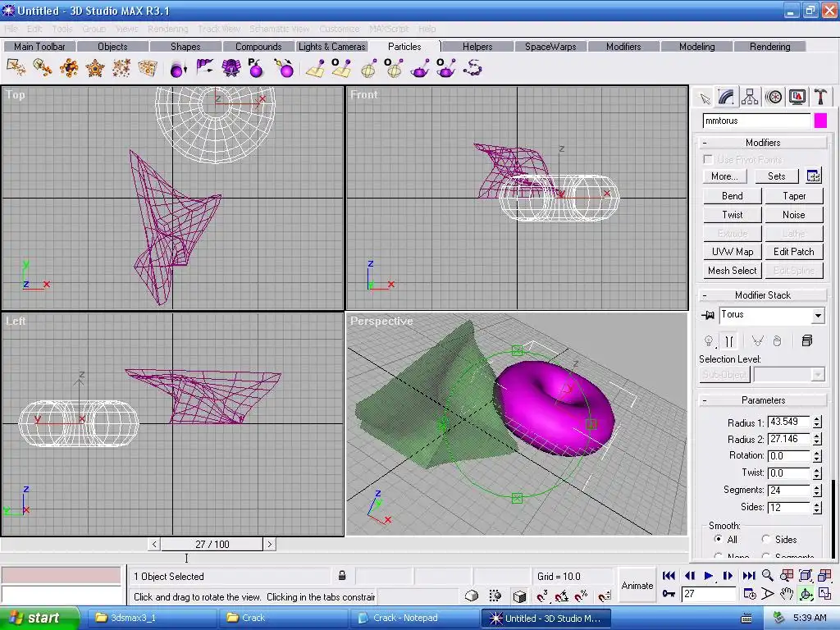Click Min/Max viewport toggle icon
This screenshot has width=840, height=630.
(824, 594)
